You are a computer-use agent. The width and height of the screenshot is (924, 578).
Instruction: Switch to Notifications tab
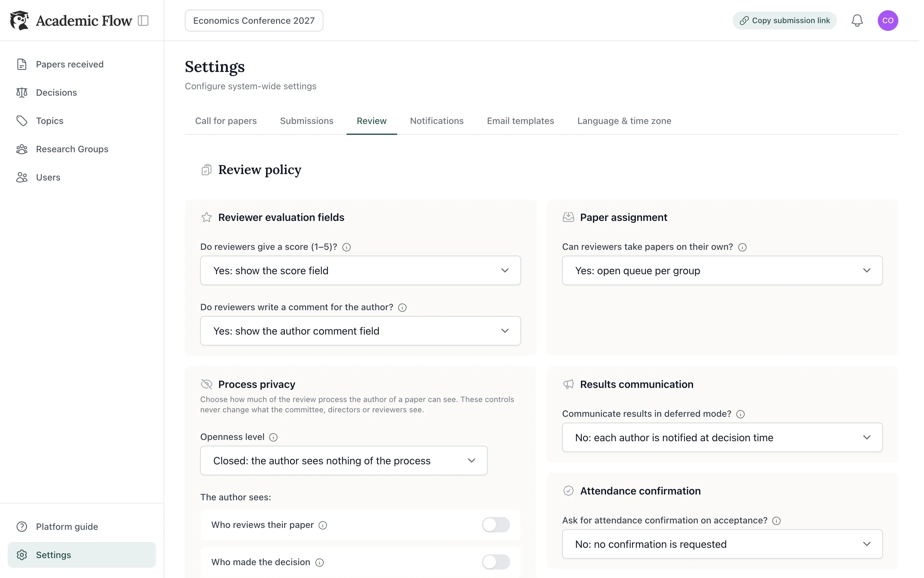click(x=436, y=121)
